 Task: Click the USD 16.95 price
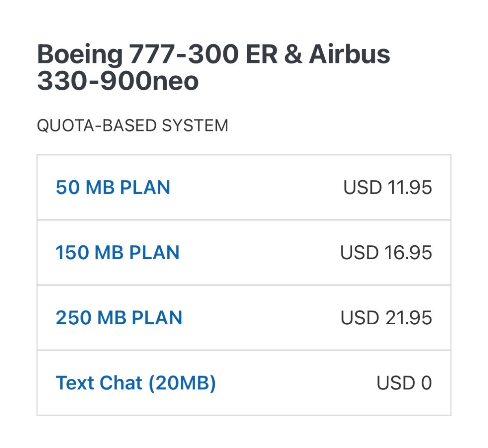tap(386, 253)
